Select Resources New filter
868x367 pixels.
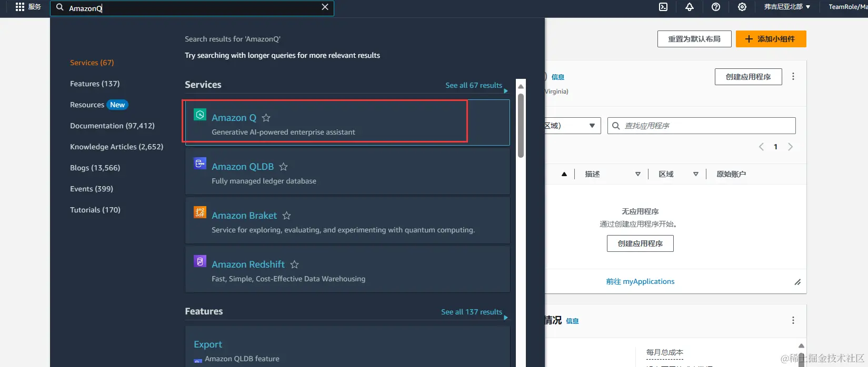(x=99, y=105)
